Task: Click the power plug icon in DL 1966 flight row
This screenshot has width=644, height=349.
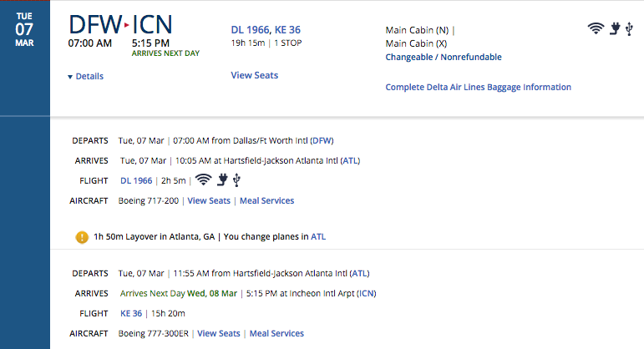Action: [x=222, y=180]
